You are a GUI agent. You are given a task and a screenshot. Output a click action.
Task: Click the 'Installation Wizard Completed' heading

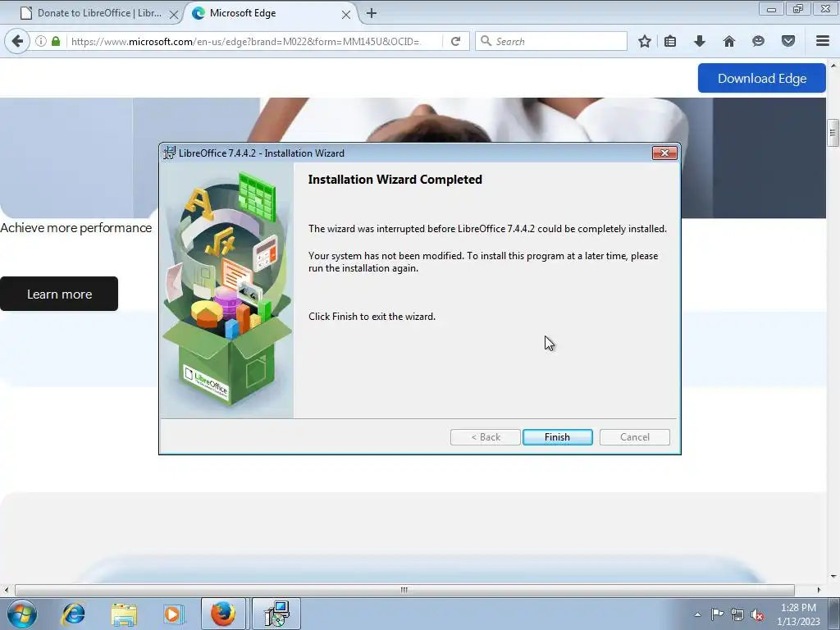pos(395,180)
